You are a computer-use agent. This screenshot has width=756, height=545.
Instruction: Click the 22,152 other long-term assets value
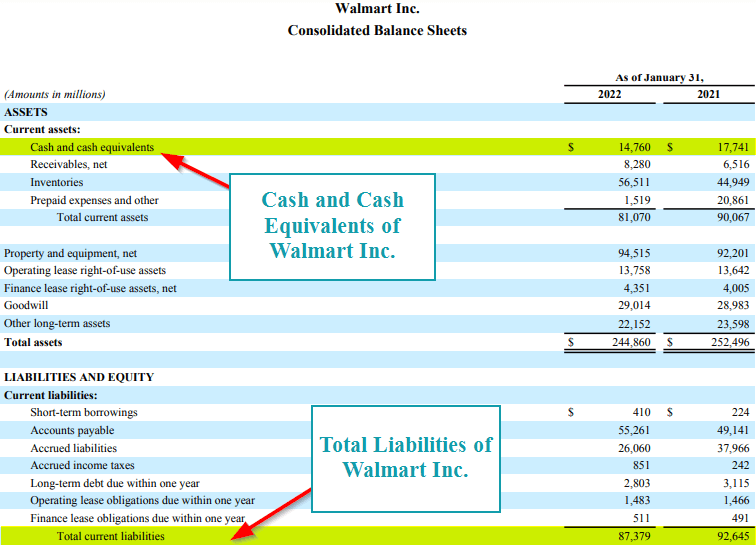(x=634, y=324)
